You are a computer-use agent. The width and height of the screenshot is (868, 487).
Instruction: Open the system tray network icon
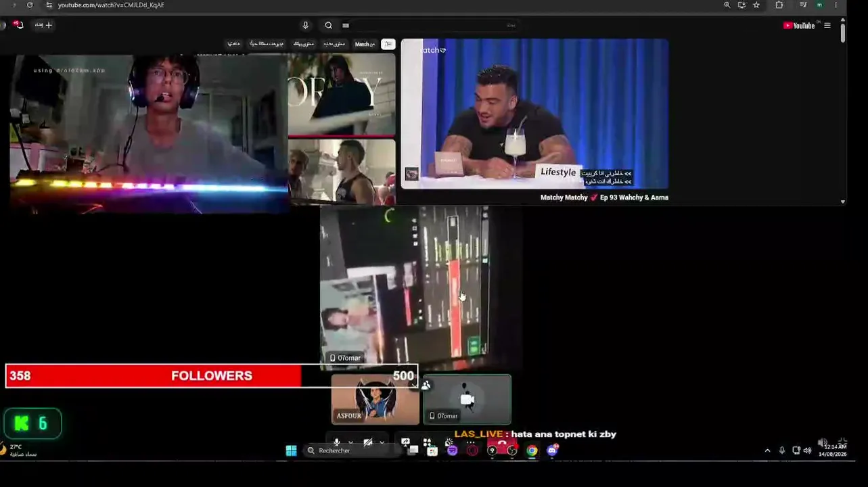click(796, 450)
